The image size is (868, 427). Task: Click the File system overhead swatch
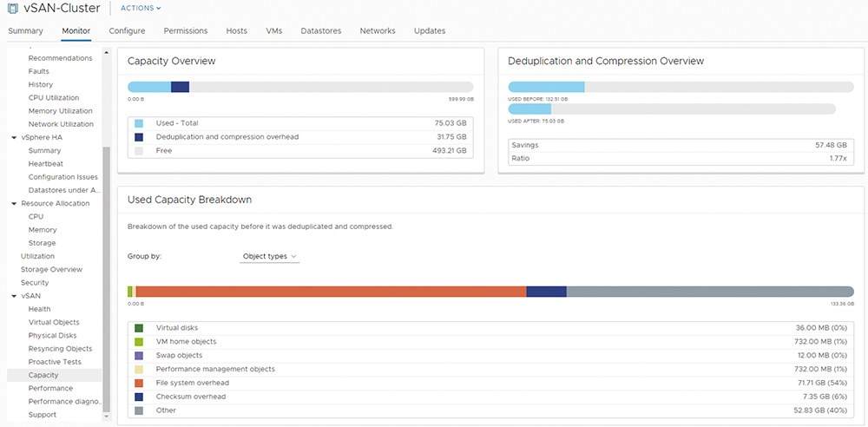(x=139, y=383)
